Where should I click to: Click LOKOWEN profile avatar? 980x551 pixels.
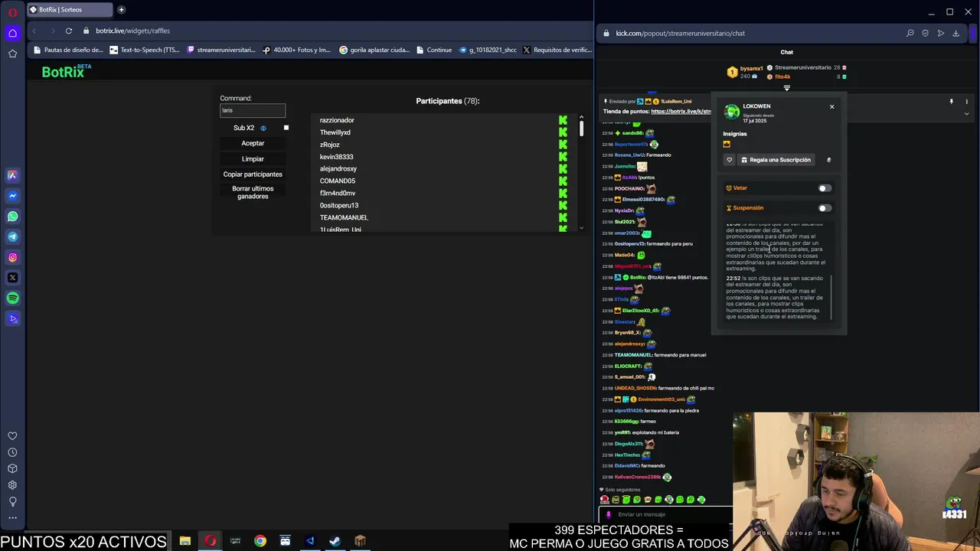pyautogui.click(x=732, y=112)
